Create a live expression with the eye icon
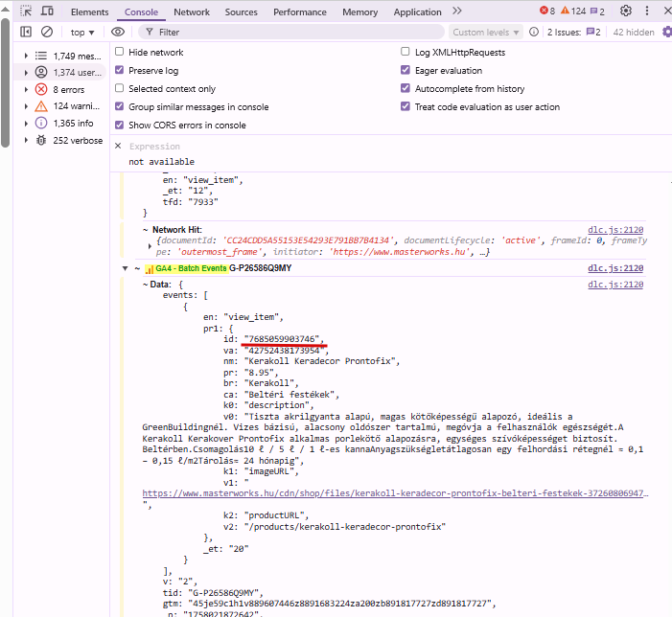 click(x=118, y=32)
